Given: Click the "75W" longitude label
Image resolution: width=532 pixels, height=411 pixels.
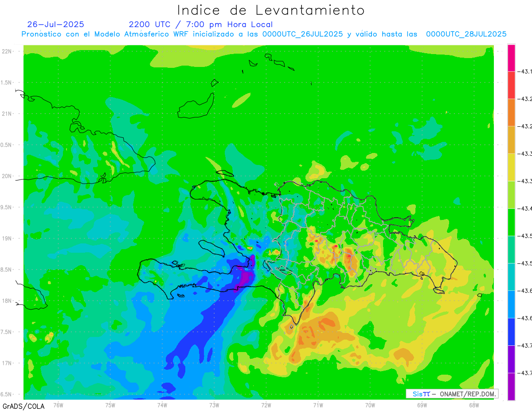Looking at the screenshot, I should click(110, 405).
